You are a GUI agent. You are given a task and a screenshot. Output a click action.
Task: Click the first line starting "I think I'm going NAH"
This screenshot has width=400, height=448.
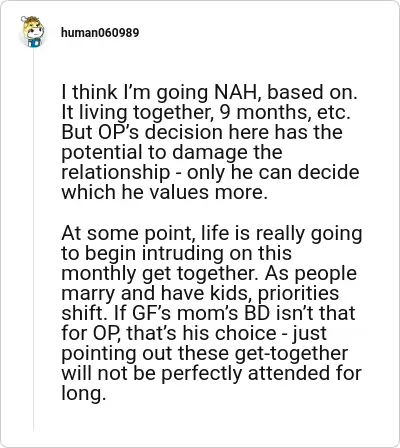[x=209, y=92]
